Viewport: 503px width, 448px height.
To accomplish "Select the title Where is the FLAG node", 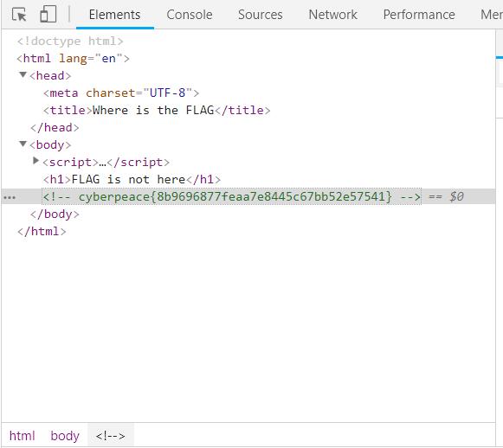I will point(157,110).
